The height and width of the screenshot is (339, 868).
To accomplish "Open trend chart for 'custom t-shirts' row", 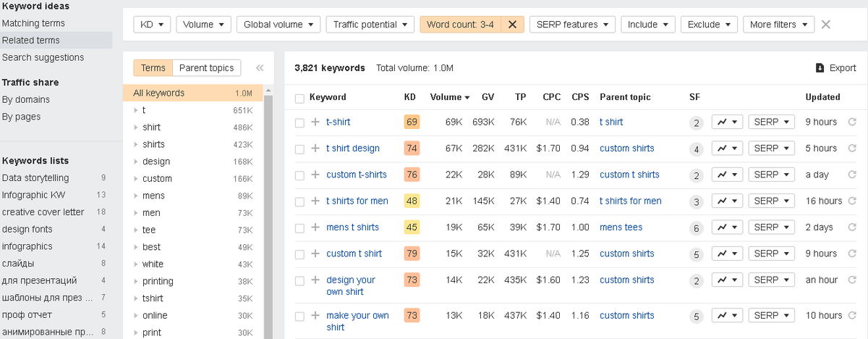I will (727, 175).
